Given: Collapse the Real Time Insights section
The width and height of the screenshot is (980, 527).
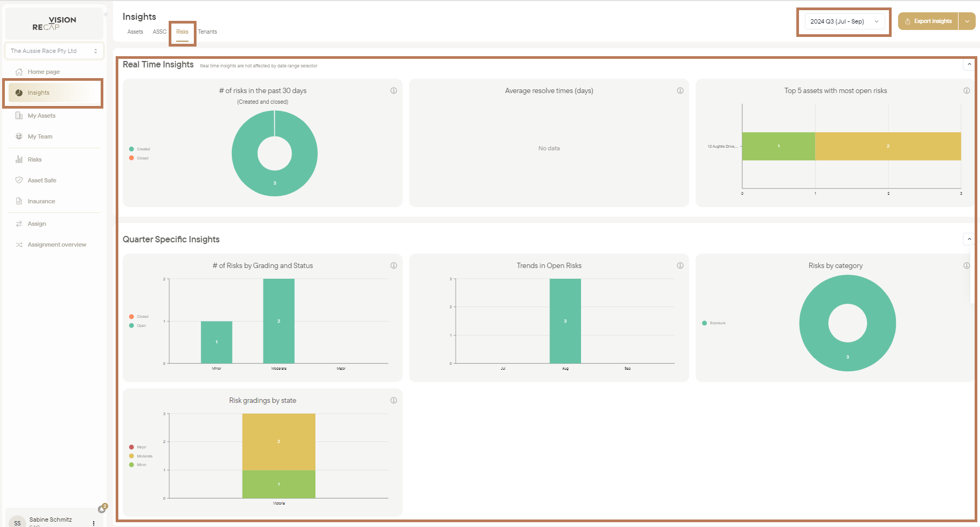Looking at the screenshot, I should click(x=969, y=64).
